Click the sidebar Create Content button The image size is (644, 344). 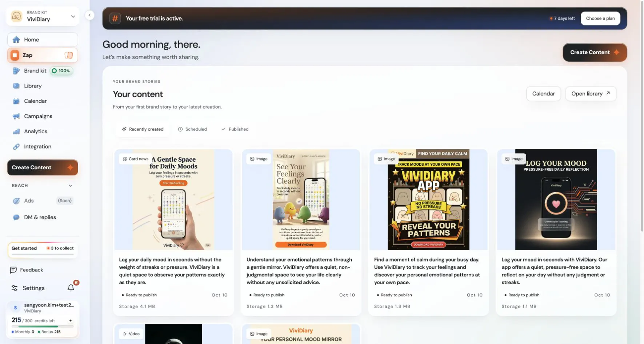click(43, 167)
